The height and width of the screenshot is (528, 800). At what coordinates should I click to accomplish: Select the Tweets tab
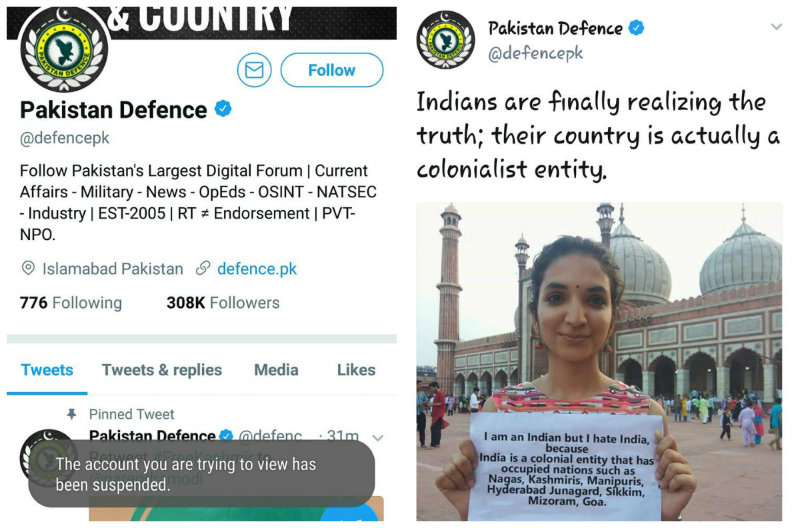[x=47, y=370]
